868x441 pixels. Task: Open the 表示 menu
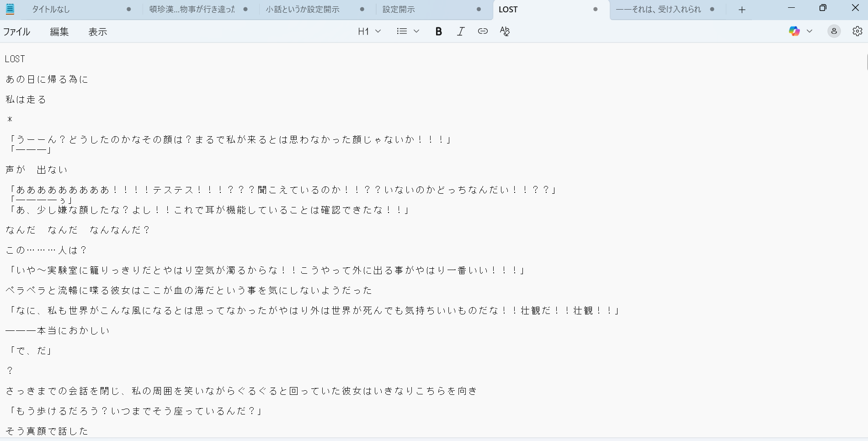click(x=98, y=32)
